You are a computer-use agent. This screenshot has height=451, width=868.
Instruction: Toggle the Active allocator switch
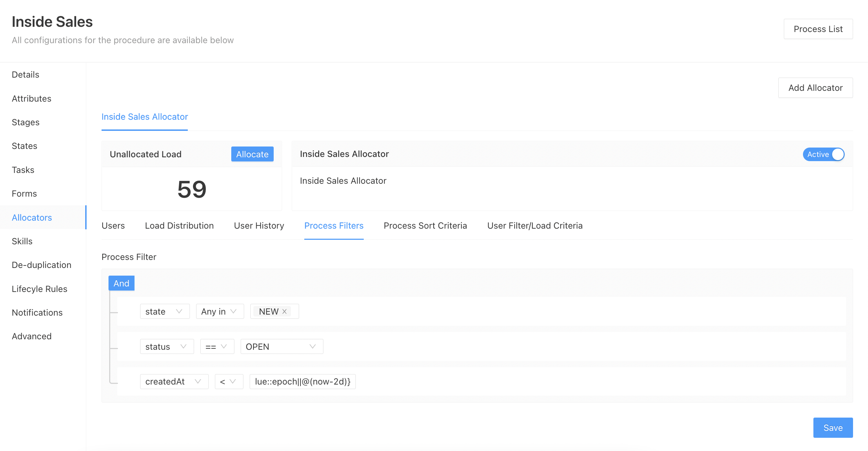point(823,154)
